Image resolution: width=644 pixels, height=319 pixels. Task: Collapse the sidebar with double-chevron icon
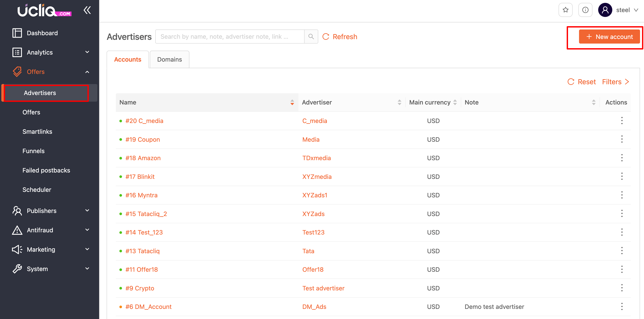click(87, 10)
